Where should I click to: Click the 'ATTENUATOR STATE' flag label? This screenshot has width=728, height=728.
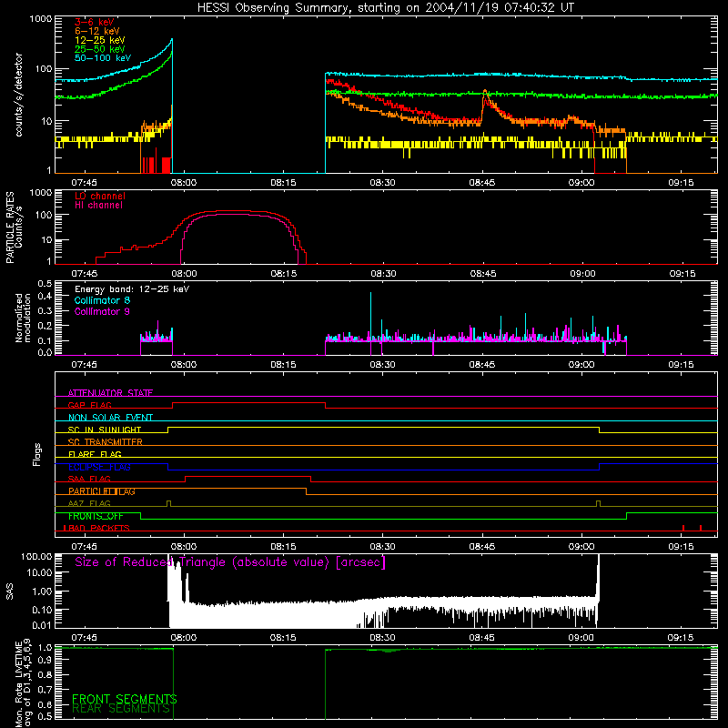click(110, 393)
